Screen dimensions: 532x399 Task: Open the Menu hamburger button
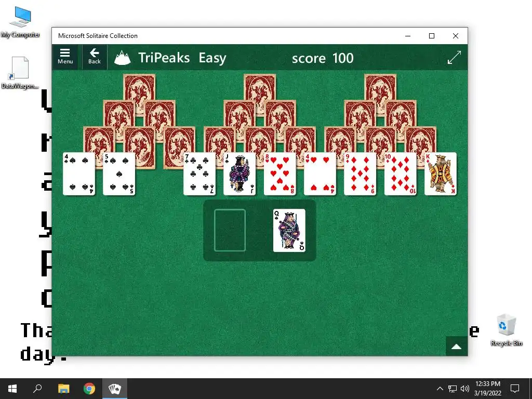click(x=65, y=57)
